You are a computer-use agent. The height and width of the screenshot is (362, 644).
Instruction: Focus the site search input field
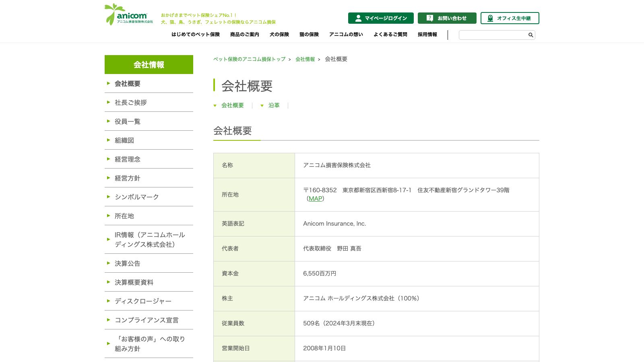497,35
